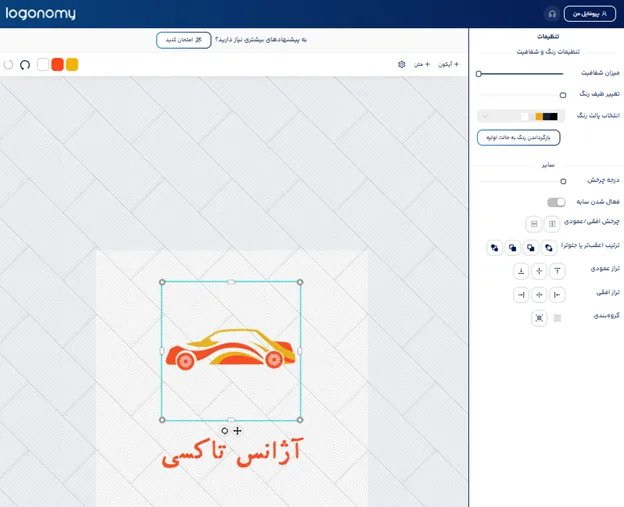Image resolution: width=624 pixels, height=507 pixels.
Task: Click the تنظیمات رنگ و شفافیت section label
Action: [548, 52]
